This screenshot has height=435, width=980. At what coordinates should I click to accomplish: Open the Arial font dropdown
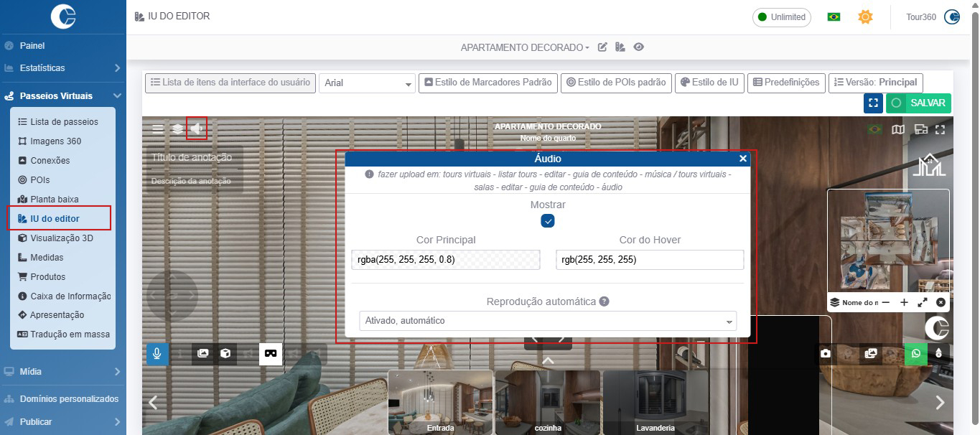[367, 83]
